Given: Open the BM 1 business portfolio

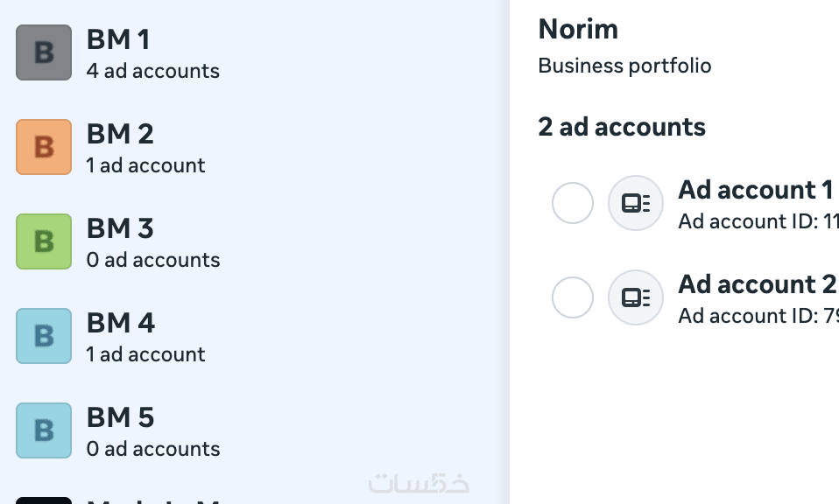Looking at the screenshot, I should (x=118, y=39).
